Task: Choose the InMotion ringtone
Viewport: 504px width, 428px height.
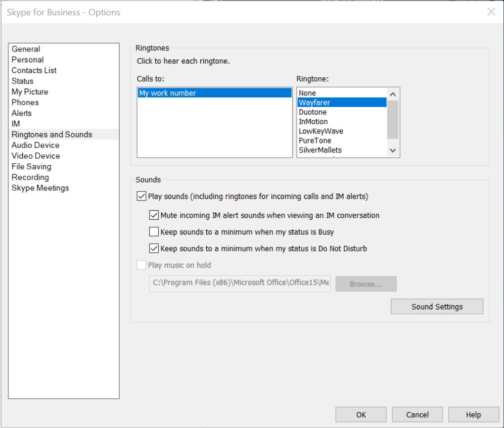Action: click(x=342, y=122)
